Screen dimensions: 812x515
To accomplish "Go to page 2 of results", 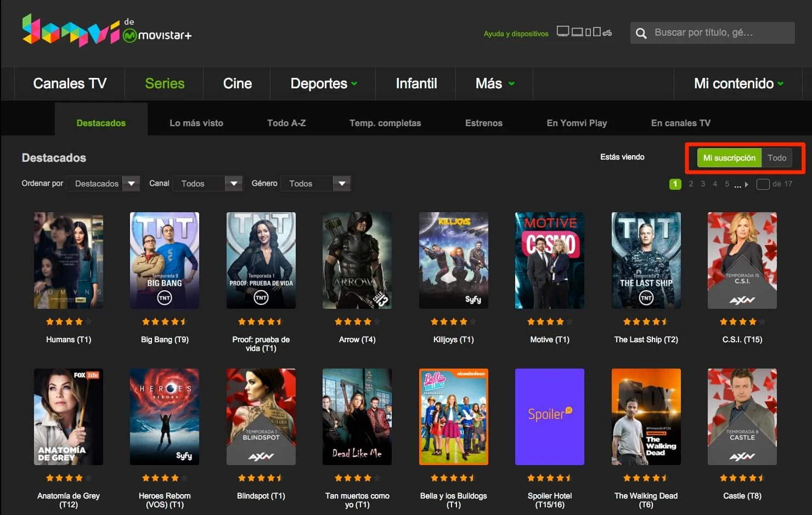I will tap(691, 184).
